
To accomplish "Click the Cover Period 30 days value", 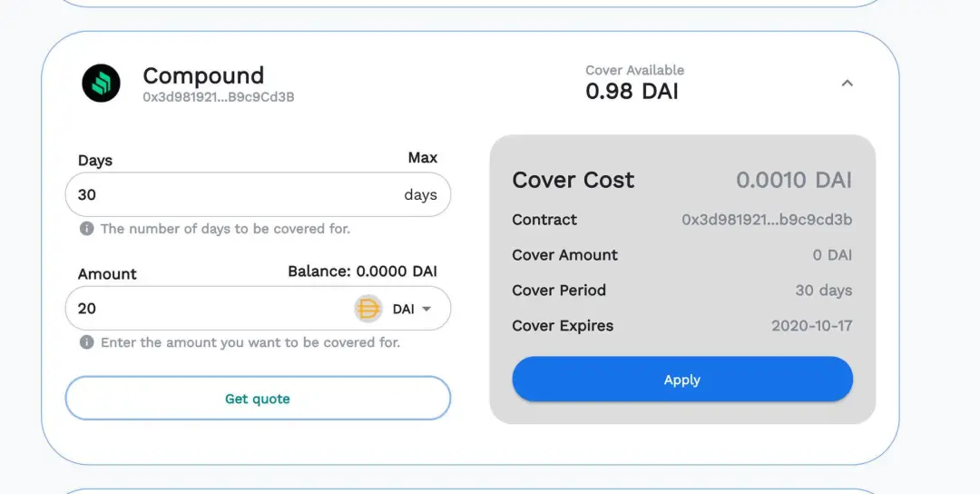I will pos(824,291).
